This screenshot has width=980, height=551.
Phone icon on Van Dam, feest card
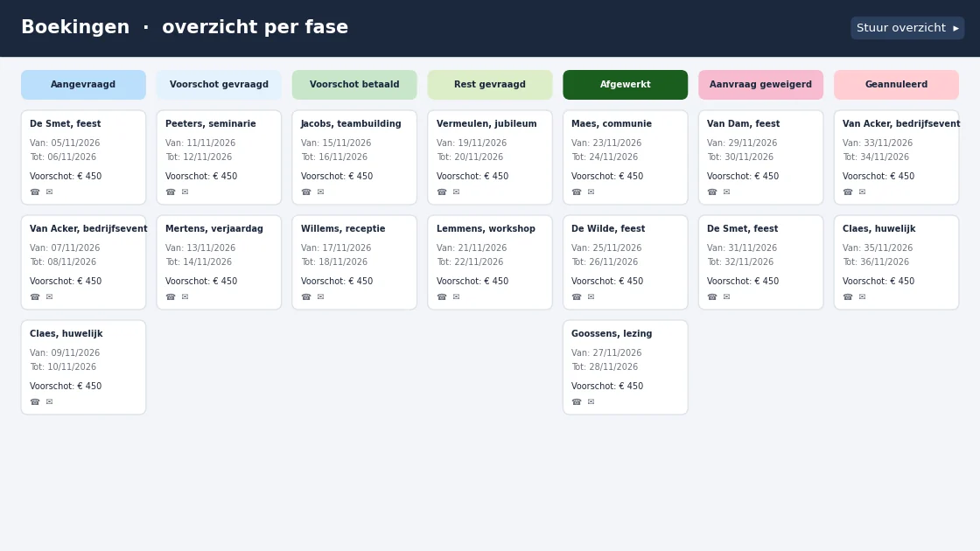tap(712, 192)
